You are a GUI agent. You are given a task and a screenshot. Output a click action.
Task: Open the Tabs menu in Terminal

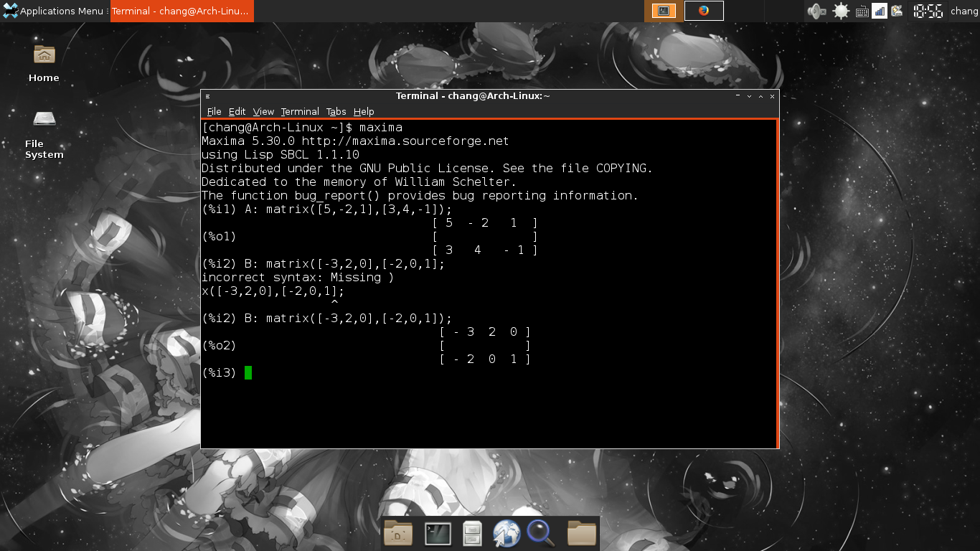336,111
